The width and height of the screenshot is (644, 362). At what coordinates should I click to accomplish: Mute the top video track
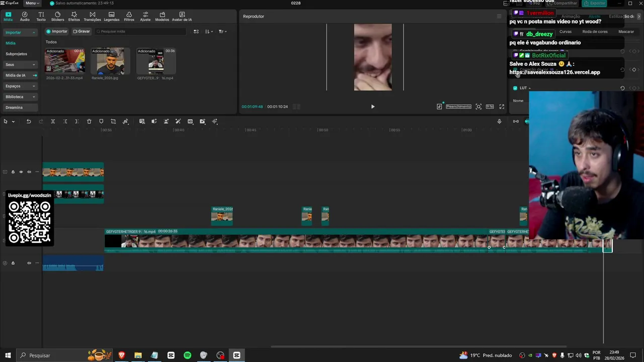29,172
